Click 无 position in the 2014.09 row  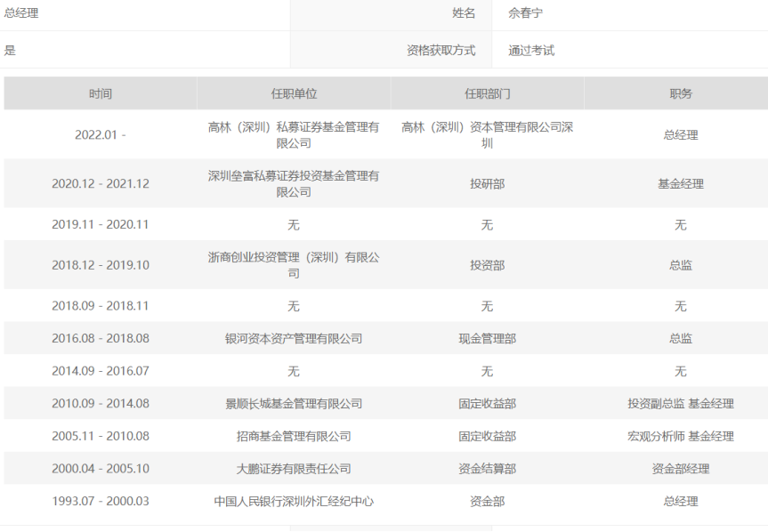(x=681, y=370)
